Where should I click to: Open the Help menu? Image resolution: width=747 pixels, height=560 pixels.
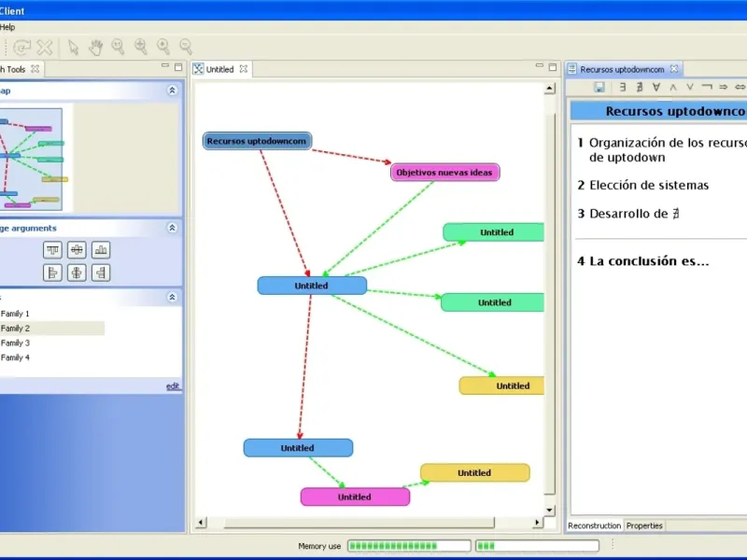(x=7, y=27)
